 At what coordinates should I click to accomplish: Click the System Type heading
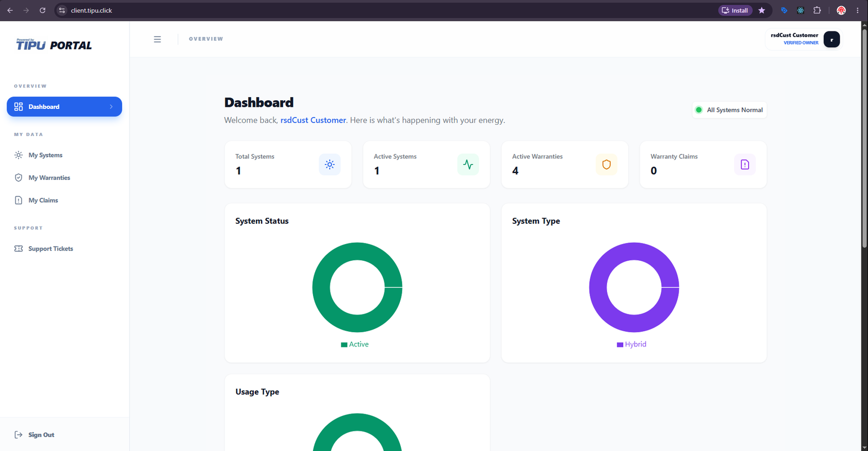pos(536,221)
